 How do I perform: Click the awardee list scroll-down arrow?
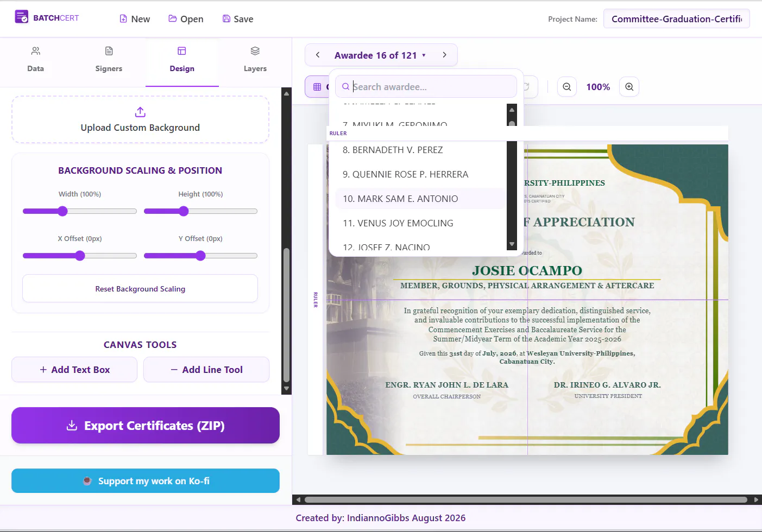pos(512,244)
